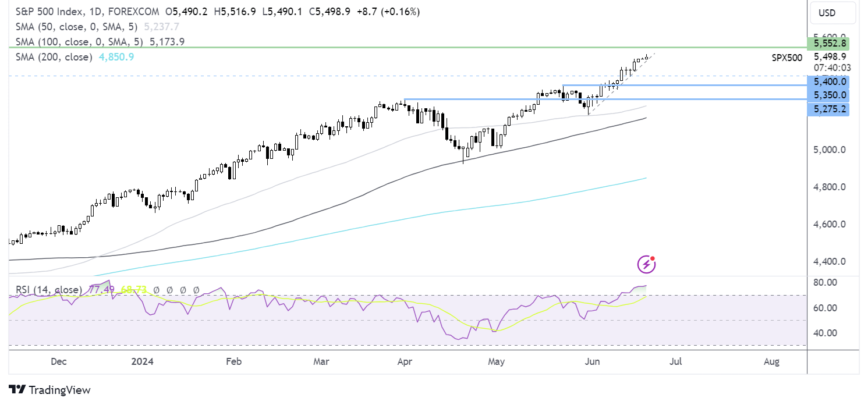
Task: Click the SPX500 symbol label
Action: click(x=786, y=57)
